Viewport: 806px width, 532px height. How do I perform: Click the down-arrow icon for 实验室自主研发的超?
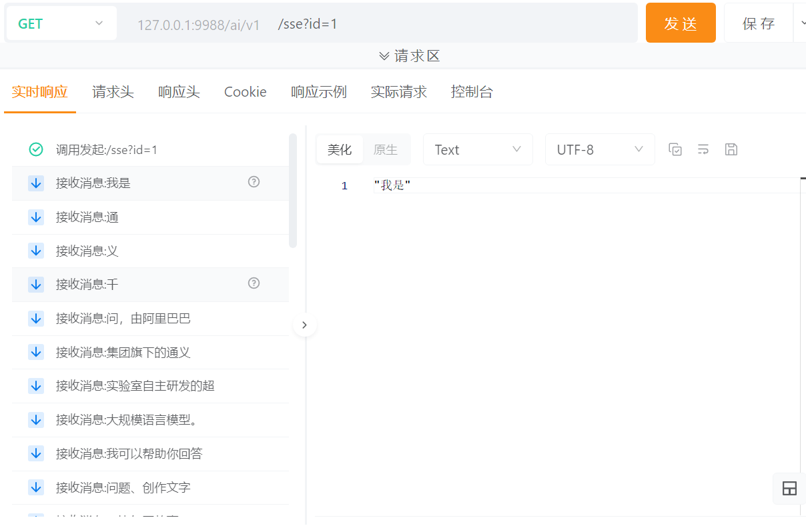(36, 385)
